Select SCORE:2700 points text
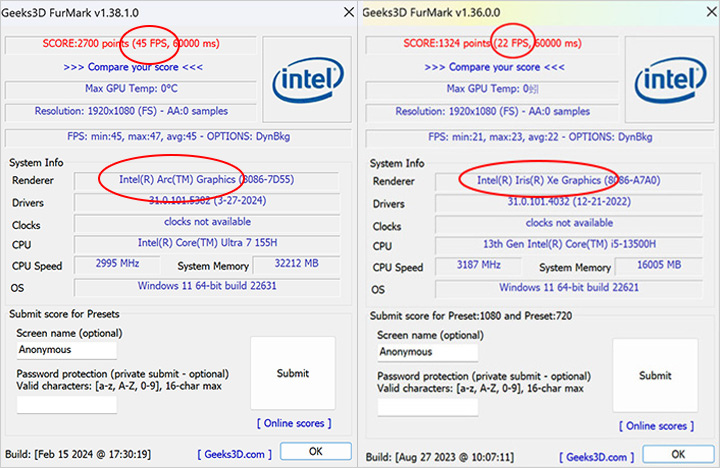Screen dimensions: 720x468 (x=86, y=44)
